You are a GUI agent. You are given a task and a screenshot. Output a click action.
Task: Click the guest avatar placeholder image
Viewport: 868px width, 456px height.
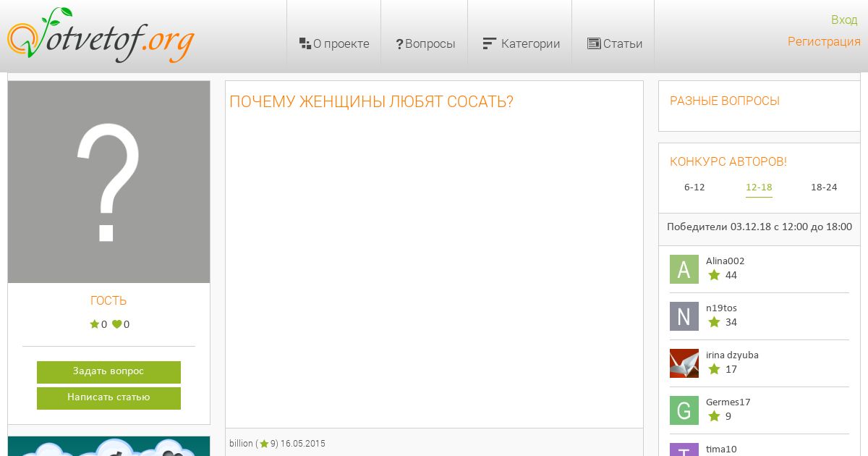(x=109, y=182)
